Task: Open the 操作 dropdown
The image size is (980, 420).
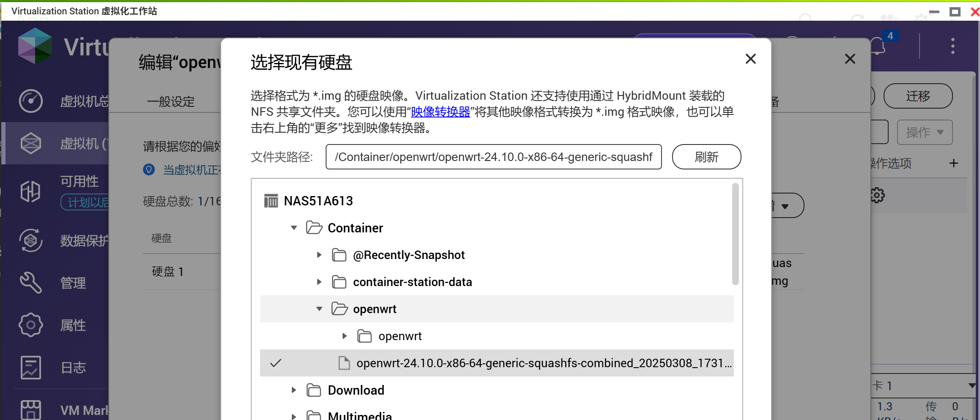Action: click(925, 132)
